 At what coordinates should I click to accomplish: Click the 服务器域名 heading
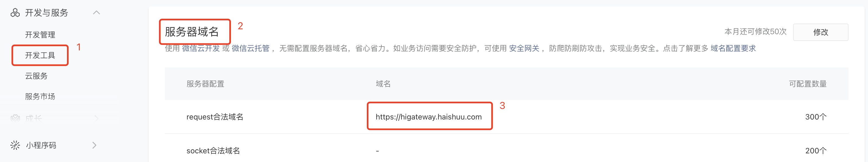[x=192, y=32]
